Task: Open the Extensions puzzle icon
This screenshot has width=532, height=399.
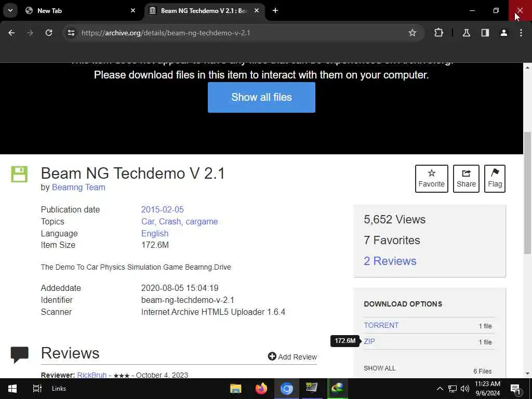Action: [438, 33]
